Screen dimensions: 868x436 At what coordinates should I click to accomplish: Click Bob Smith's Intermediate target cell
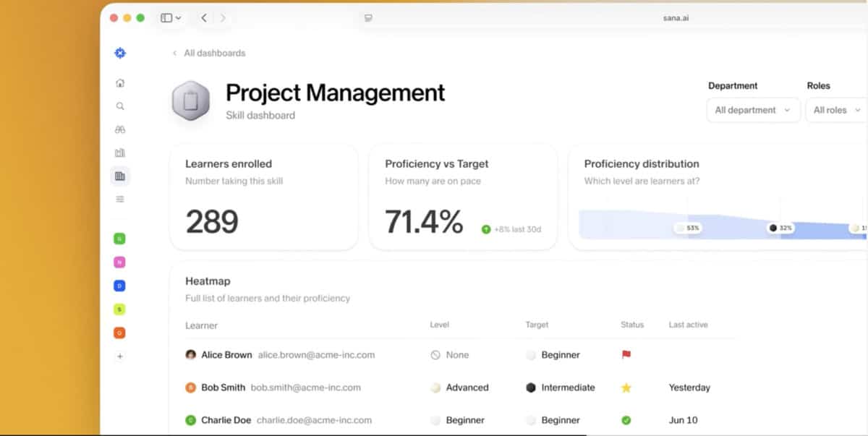561,388
